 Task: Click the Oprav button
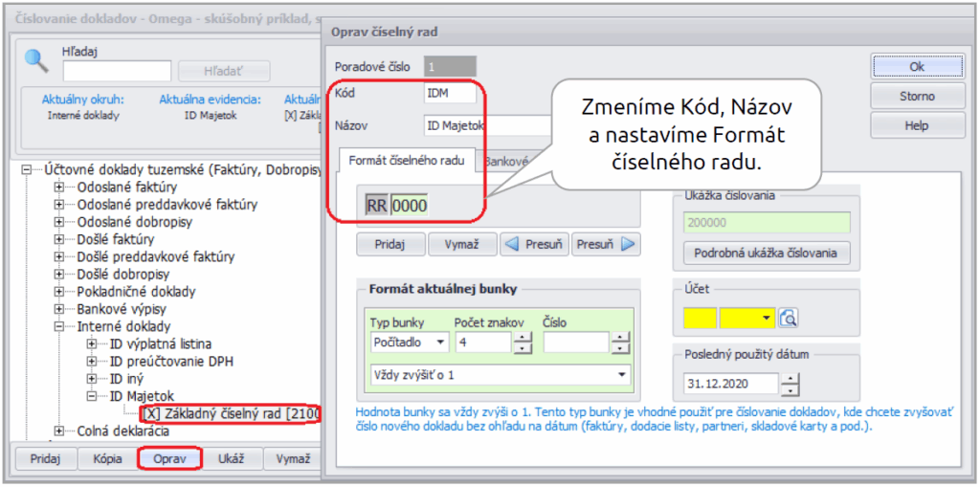[x=169, y=458]
